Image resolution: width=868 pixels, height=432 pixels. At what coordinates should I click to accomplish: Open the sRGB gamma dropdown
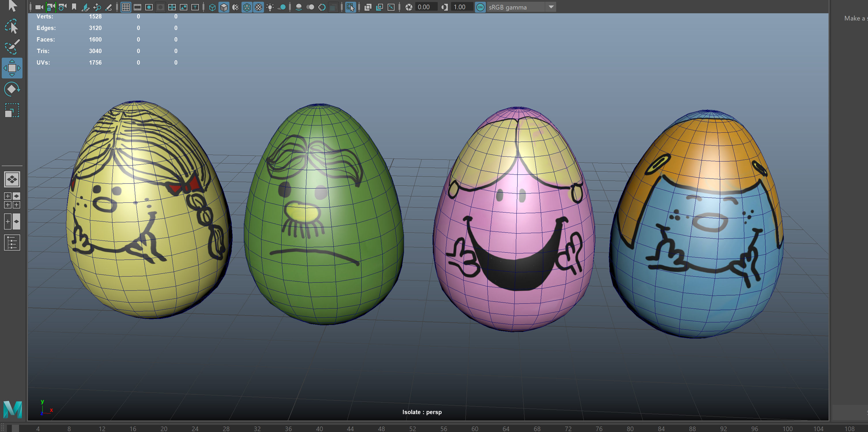(521, 7)
